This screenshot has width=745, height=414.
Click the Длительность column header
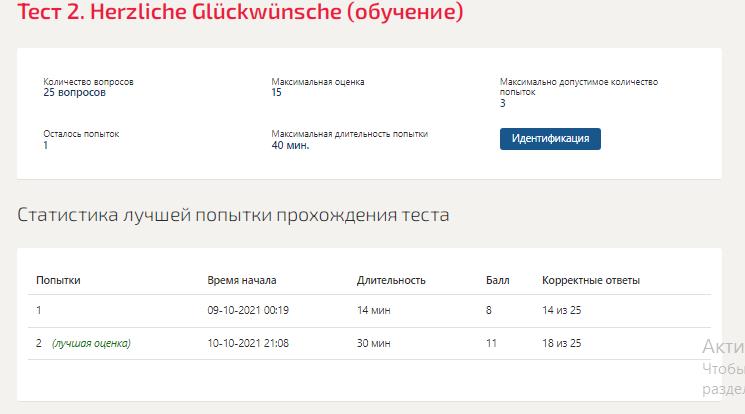tap(391, 280)
